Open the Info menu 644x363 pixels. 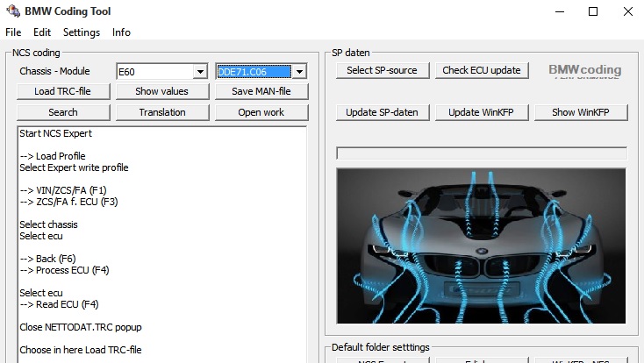121,32
